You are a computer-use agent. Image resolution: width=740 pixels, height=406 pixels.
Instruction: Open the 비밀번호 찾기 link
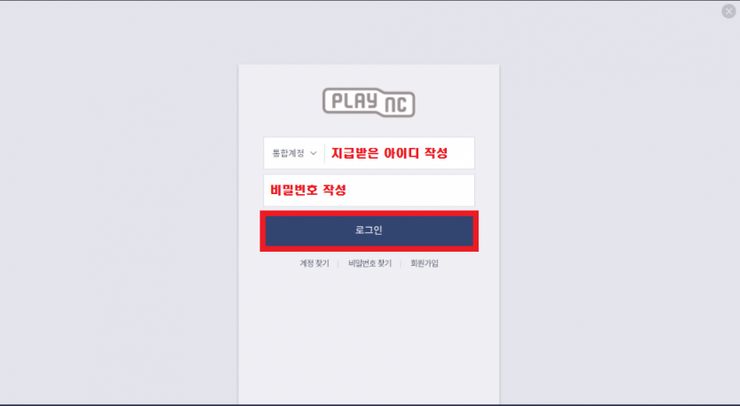(x=370, y=263)
